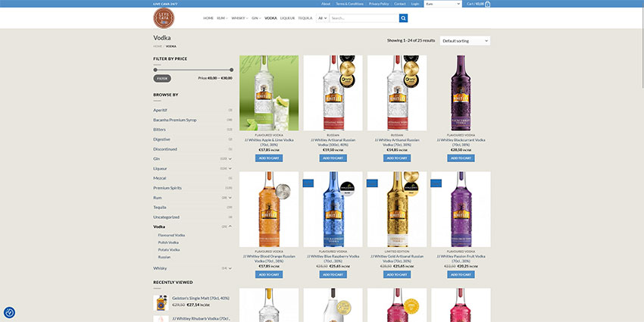Open Gelston's Single Malt recently viewed thumbnail
This screenshot has height=322, width=644.
[161, 303]
